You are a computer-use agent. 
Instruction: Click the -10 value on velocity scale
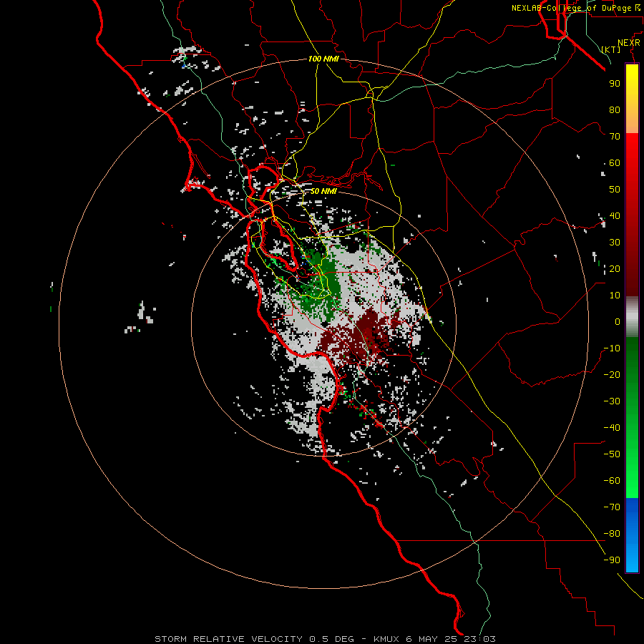(612, 348)
